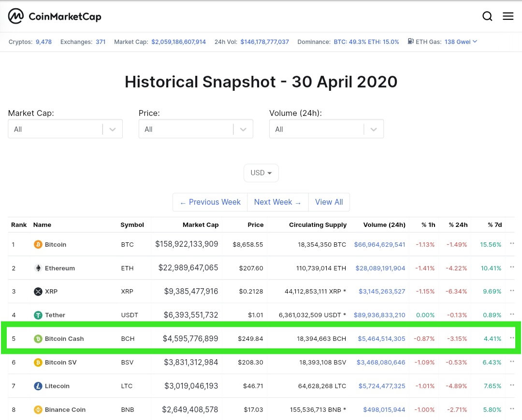Open the Bitcoin Cash name link
Screen dimensions: 522x420
click(64, 338)
